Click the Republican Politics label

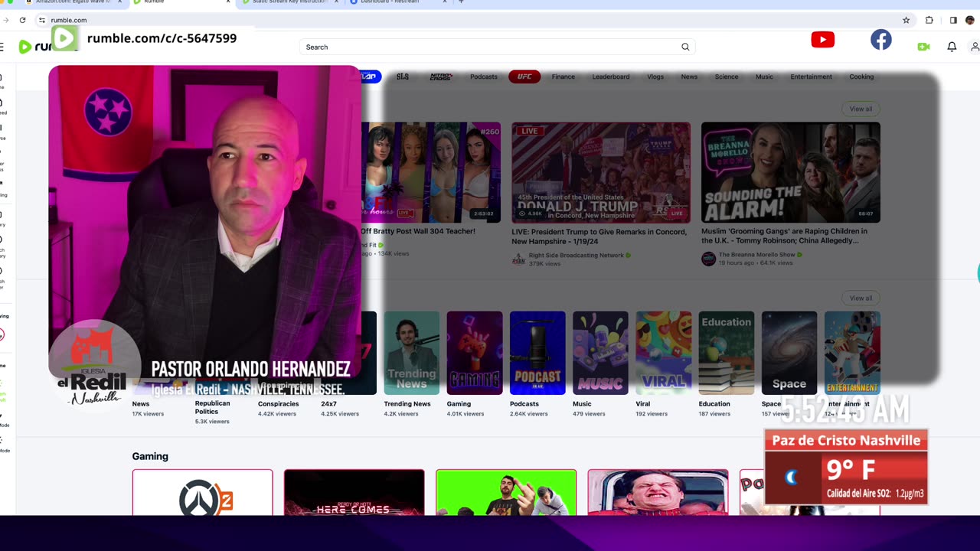pyautogui.click(x=213, y=407)
